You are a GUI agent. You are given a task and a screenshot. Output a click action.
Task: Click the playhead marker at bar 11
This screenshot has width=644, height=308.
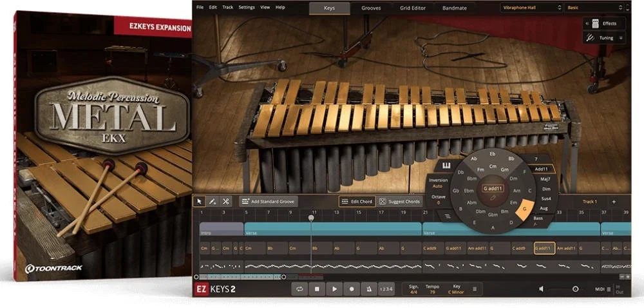(x=311, y=218)
